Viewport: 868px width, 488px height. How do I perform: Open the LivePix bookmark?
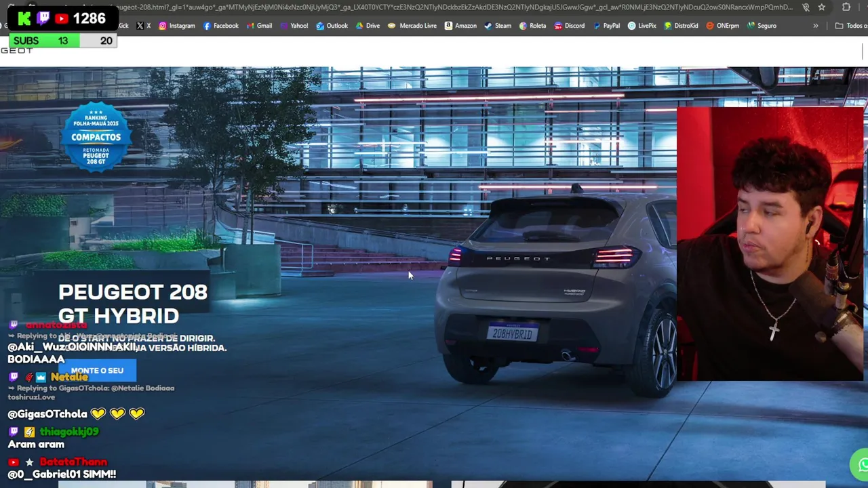pyautogui.click(x=642, y=26)
